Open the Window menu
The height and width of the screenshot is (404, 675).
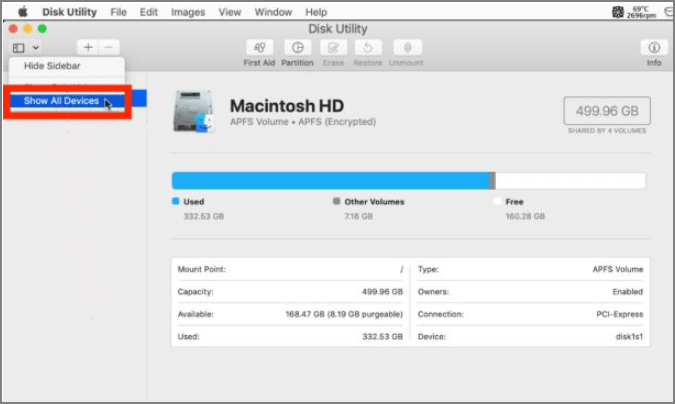273,12
